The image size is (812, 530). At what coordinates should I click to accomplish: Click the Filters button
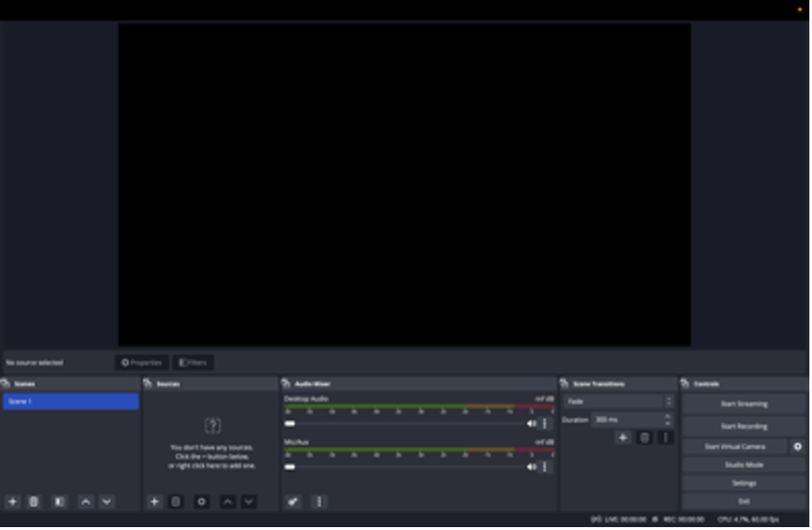pyautogui.click(x=194, y=363)
